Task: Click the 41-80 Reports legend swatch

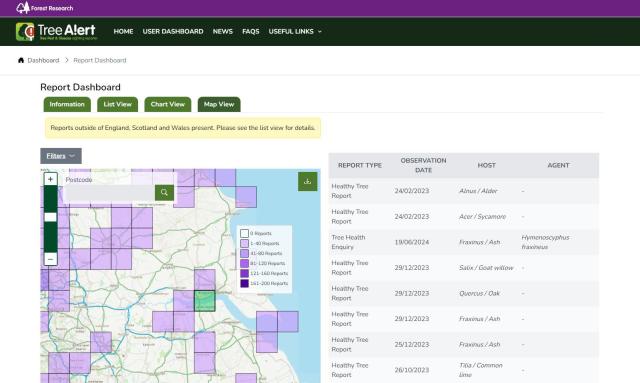Action: tap(244, 254)
